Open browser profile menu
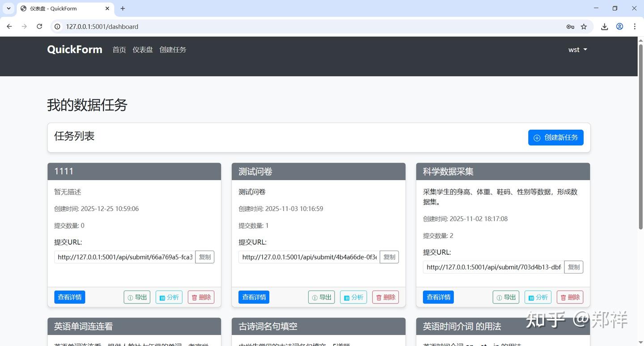The width and height of the screenshot is (644, 346). 619,26
